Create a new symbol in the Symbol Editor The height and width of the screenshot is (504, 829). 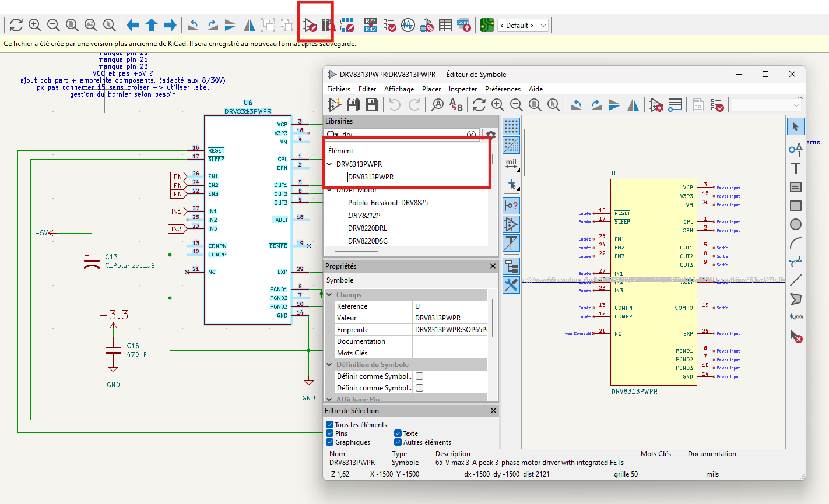(334, 105)
